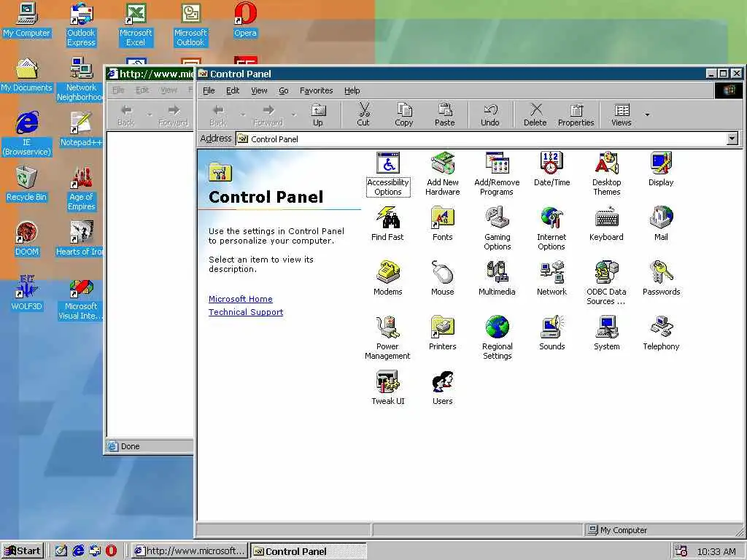
Task: Open the Display applet
Action: (661, 169)
